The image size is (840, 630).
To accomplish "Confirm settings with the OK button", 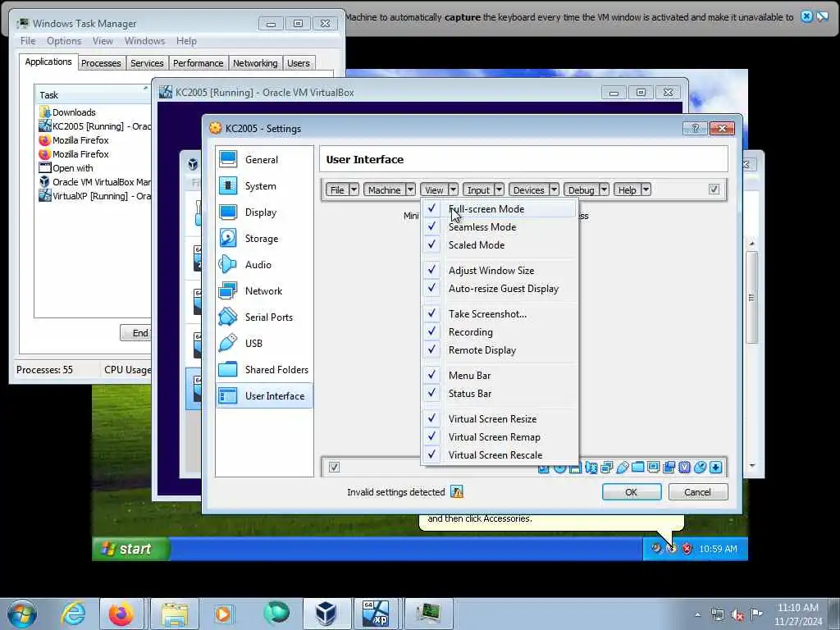I will [631, 492].
